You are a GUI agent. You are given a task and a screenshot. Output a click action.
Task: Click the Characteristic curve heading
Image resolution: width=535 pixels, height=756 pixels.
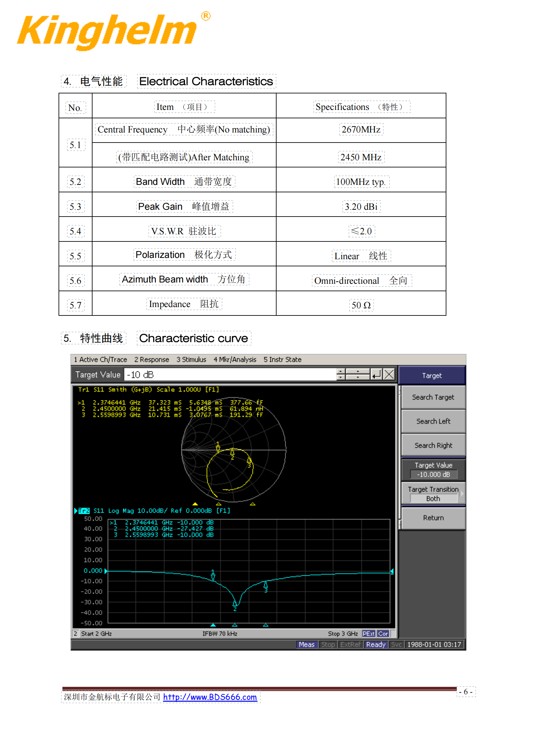point(194,338)
